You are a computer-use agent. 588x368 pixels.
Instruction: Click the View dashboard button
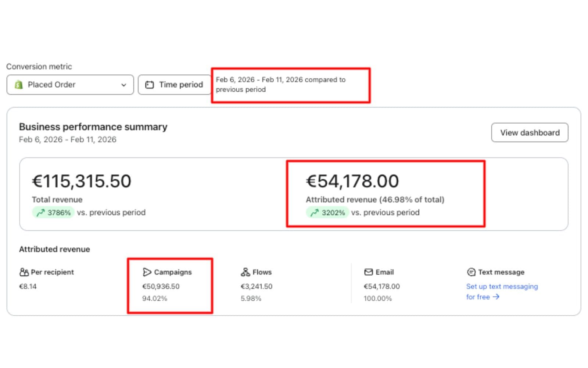pyautogui.click(x=530, y=132)
